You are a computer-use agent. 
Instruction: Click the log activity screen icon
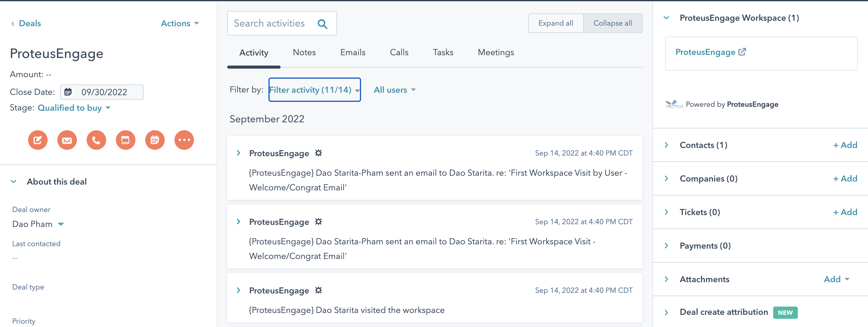pos(126,140)
